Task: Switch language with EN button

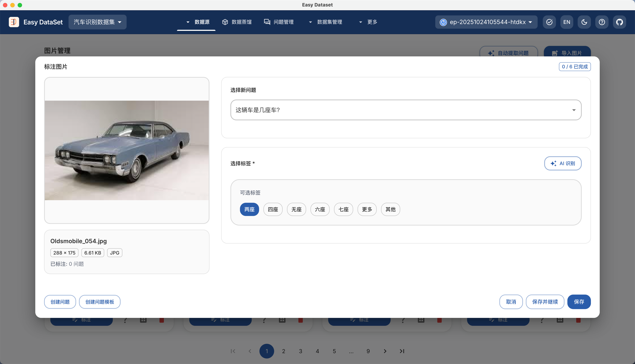Action: coord(567,22)
